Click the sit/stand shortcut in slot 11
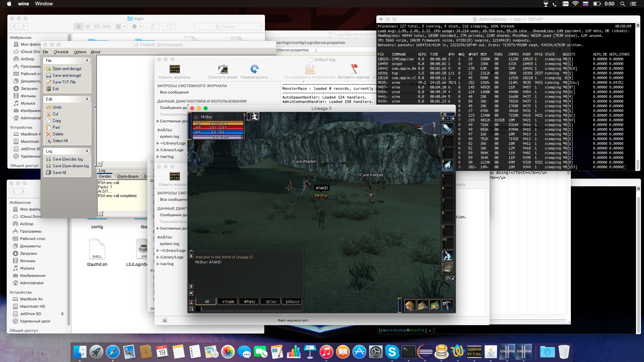Screen dimensions: 644x362 click(x=448, y=256)
